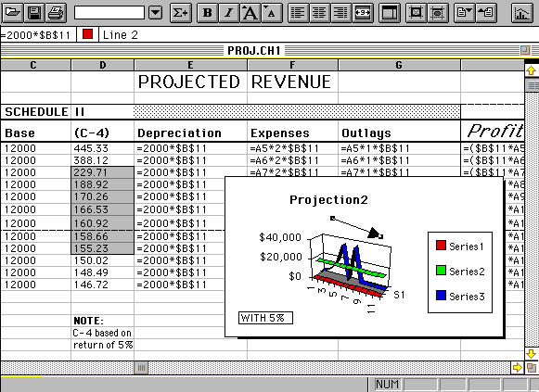Click the fit column width icon

363,13
